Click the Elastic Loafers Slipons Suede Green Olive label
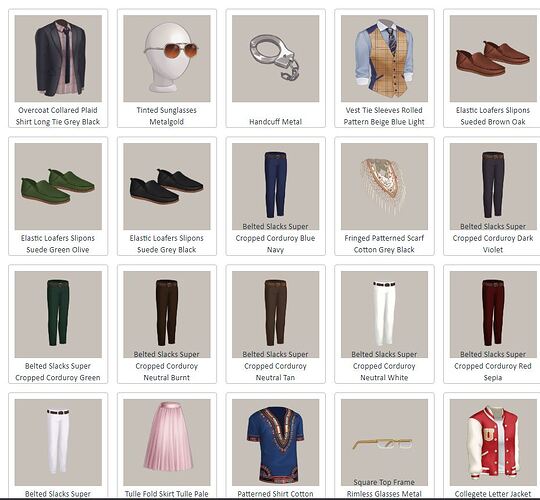 point(58,244)
